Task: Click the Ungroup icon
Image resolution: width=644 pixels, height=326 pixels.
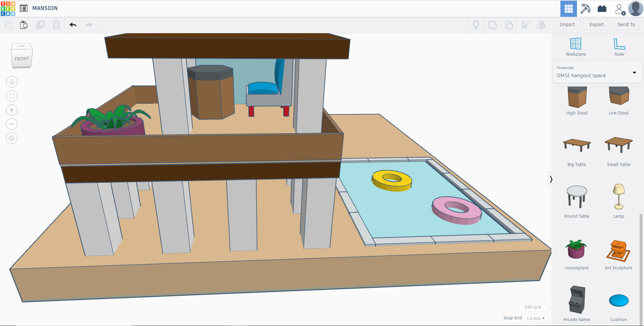Action: click(509, 25)
